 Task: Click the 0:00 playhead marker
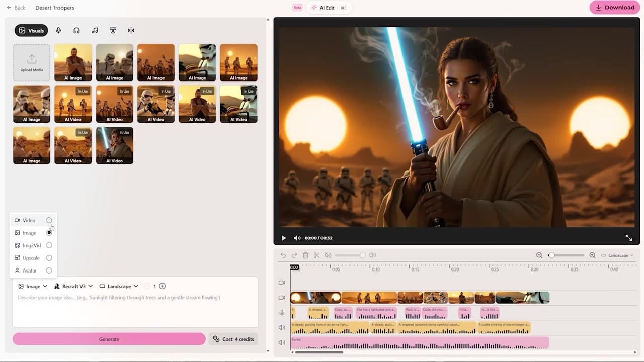pos(294,267)
